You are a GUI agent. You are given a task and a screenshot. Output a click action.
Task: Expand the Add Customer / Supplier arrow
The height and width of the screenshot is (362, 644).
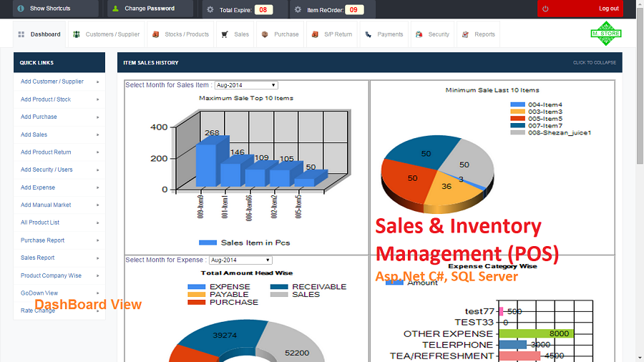click(x=97, y=82)
